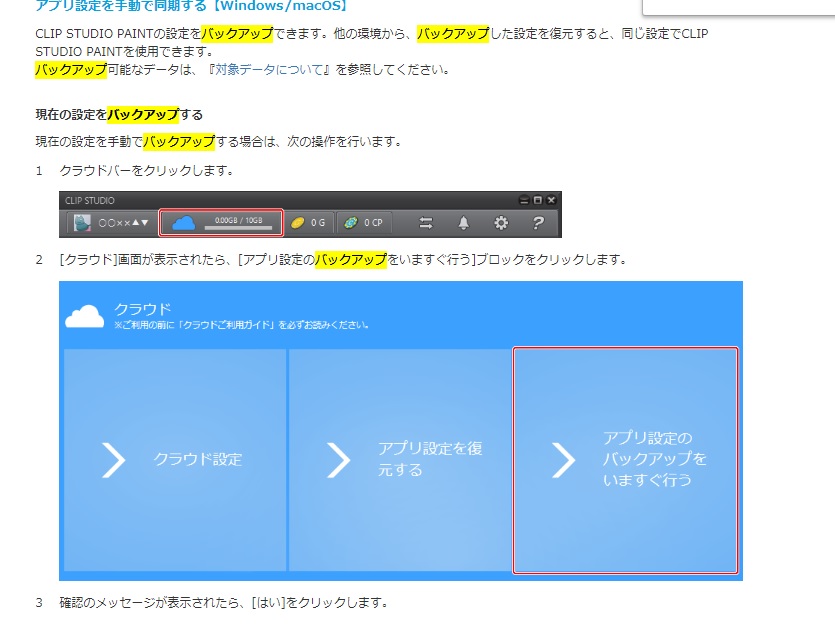The width and height of the screenshot is (835, 627).
Task: Click the CLIP STUDIO title bar text
Action: [89, 200]
